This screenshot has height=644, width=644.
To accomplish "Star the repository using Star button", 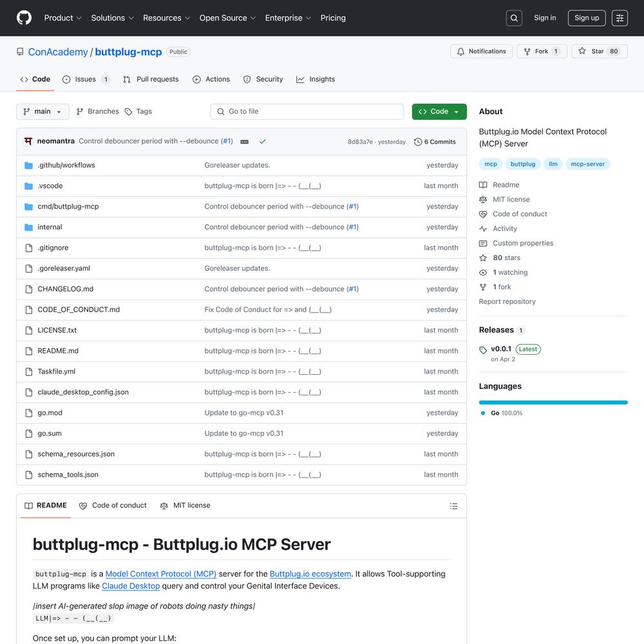I will 599,52.
